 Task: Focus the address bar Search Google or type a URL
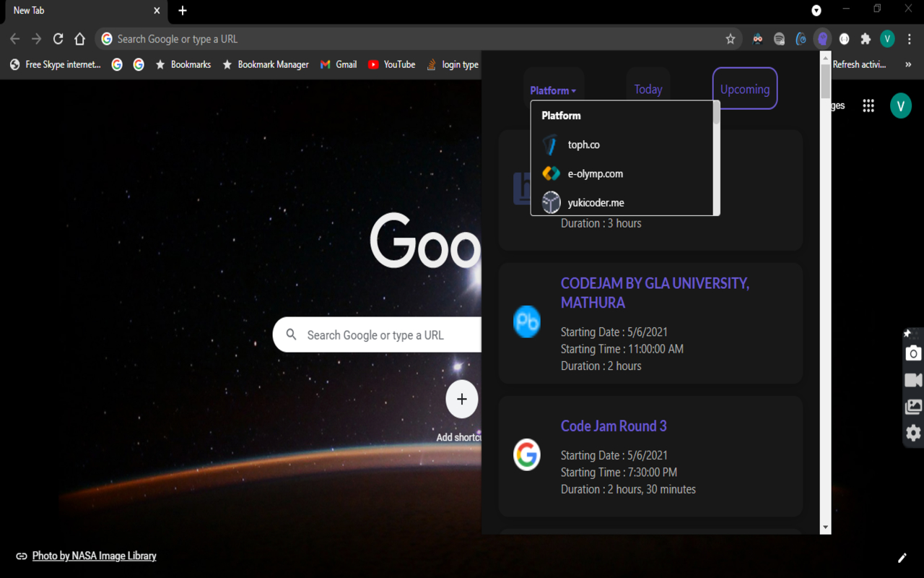419,39
